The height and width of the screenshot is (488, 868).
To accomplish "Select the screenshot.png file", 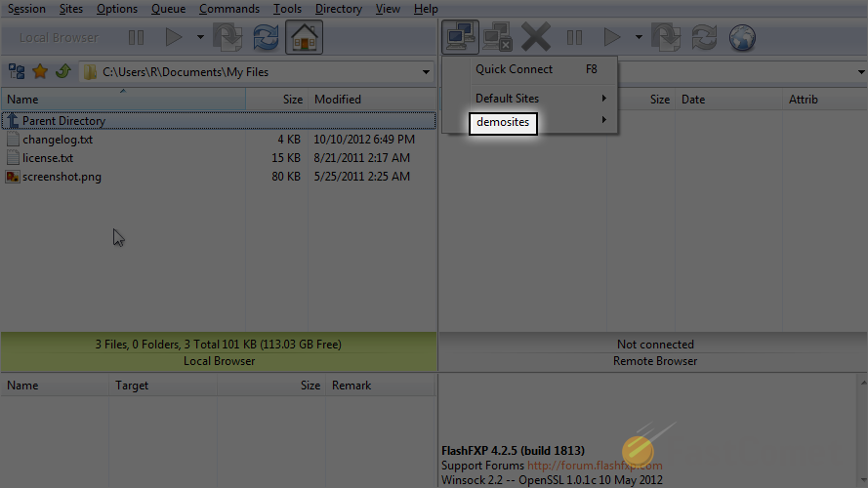I will click(x=62, y=177).
